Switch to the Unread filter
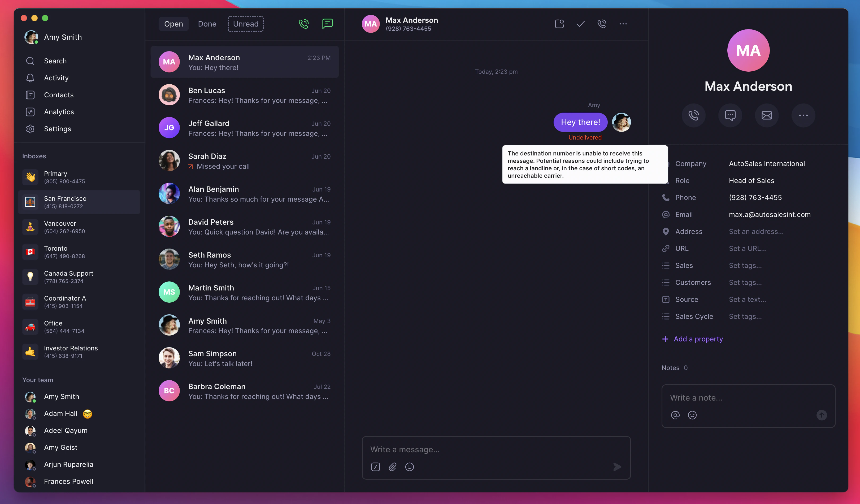Screen dimensions: 860x504 click(x=245, y=24)
